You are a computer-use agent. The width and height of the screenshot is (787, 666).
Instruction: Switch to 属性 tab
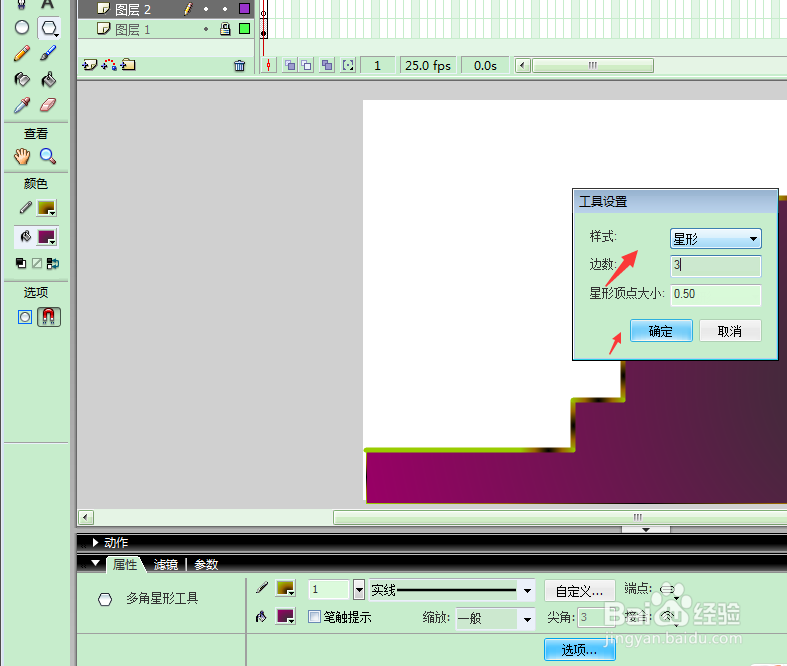[x=125, y=565]
